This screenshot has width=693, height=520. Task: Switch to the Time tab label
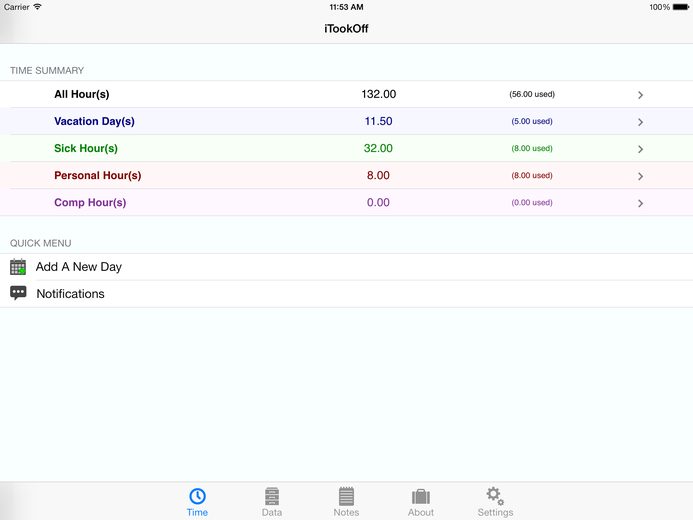pyautogui.click(x=197, y=512)
